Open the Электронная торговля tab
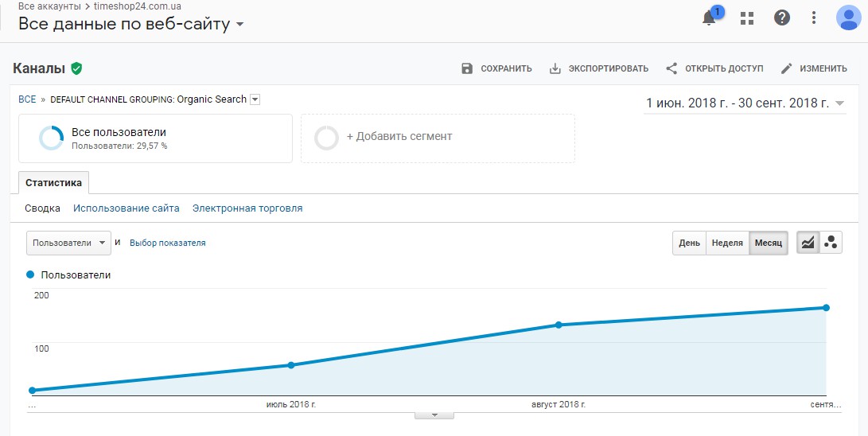 click(x=247, y=208)
